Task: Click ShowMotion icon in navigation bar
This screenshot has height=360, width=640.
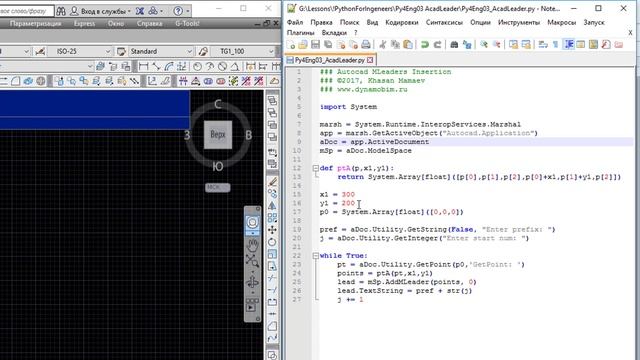Action: click(x=253, y=305)
